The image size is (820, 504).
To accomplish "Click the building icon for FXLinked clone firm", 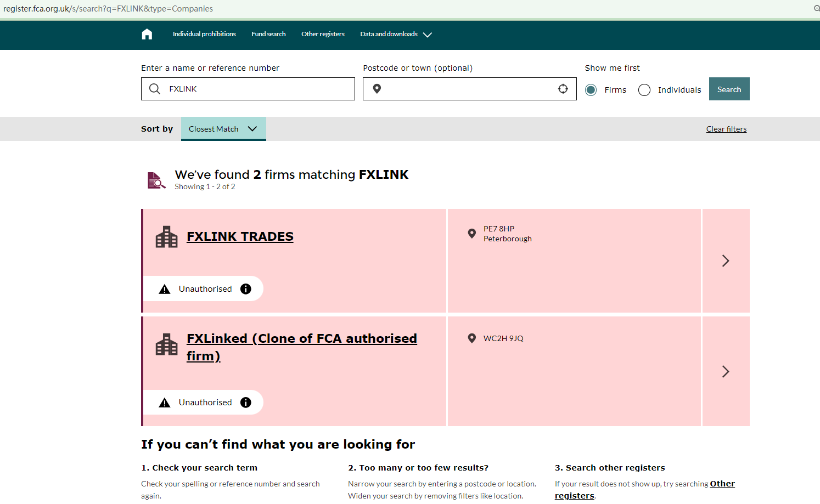I will [166, 345].
